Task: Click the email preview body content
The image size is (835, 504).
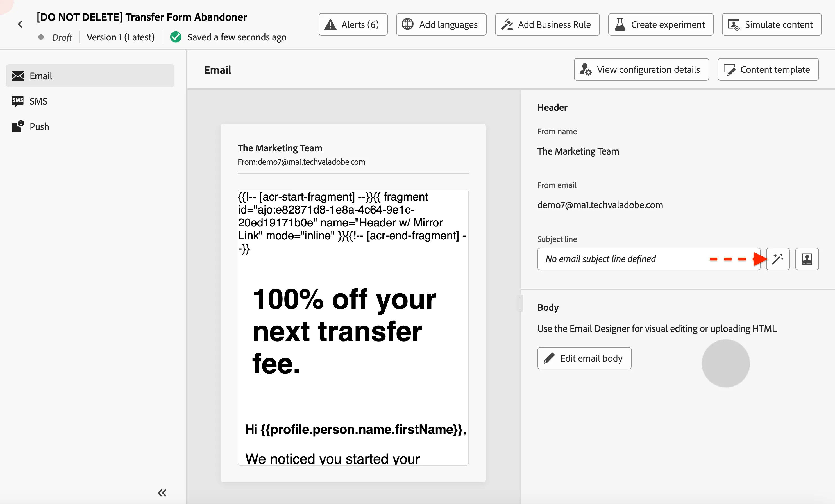Action: [x=353, y=327]
